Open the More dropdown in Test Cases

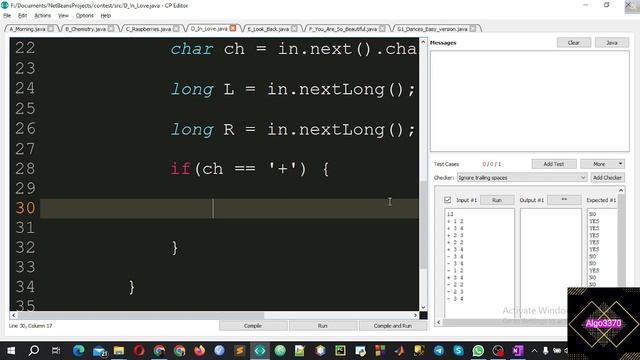[x=602, y=164]
